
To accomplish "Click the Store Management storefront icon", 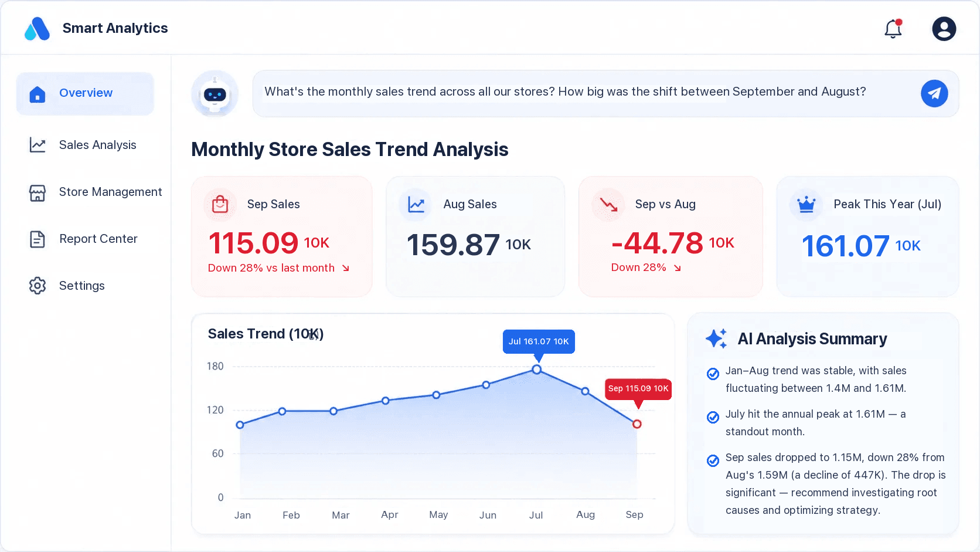I will click(x=38, y=193).
